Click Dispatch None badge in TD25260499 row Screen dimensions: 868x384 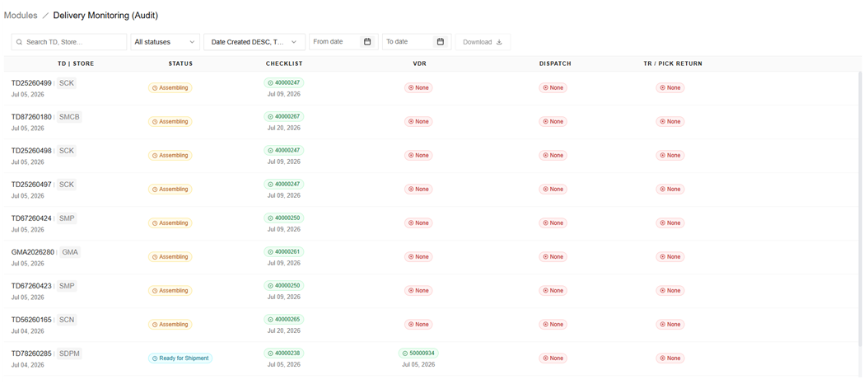(553, 87)
